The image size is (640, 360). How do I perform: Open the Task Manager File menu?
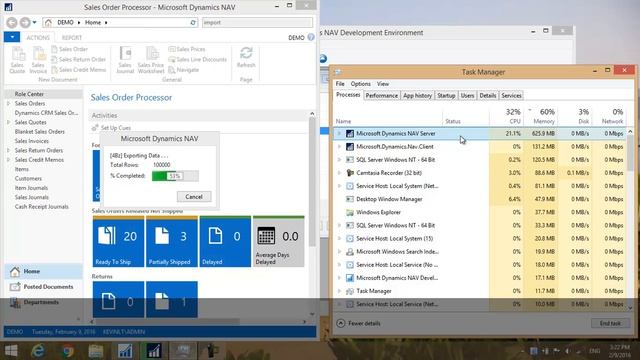point(340,84)
